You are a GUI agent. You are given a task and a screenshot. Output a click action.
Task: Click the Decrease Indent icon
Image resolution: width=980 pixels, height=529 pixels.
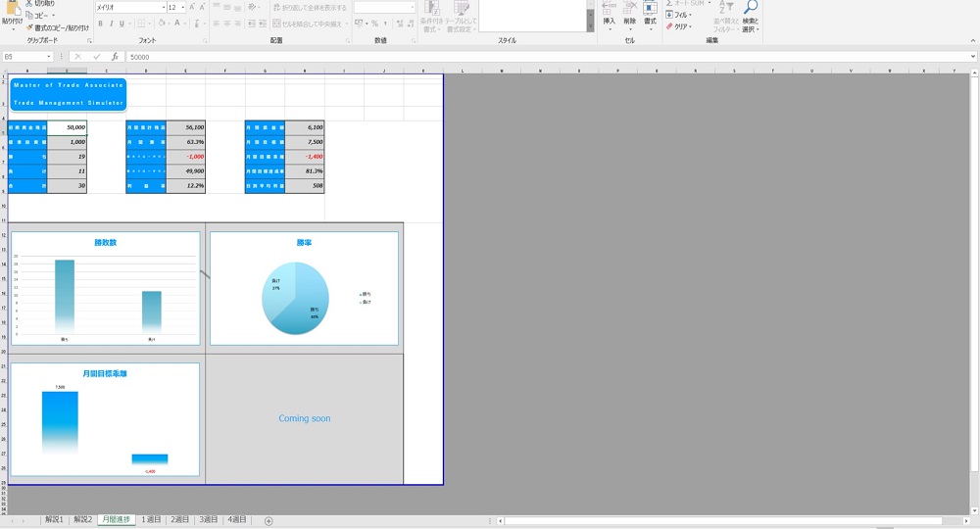pyautogui.click(x=251, y=24)
